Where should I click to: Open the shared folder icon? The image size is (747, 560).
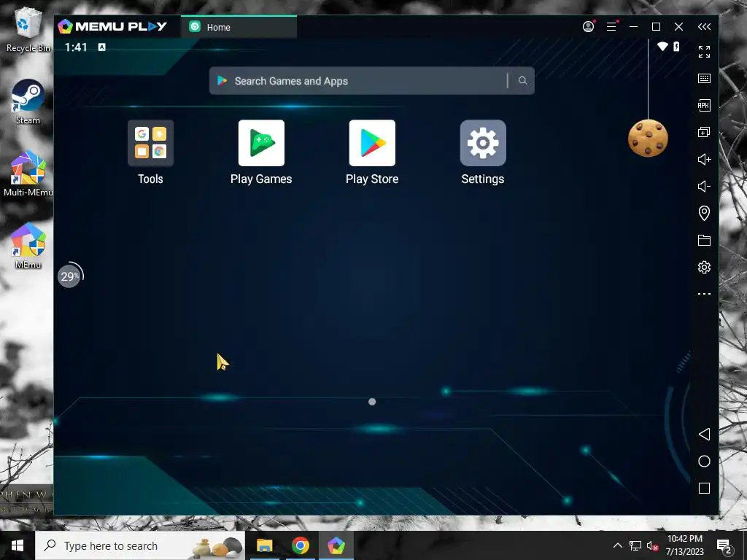[x=704, y=240]
